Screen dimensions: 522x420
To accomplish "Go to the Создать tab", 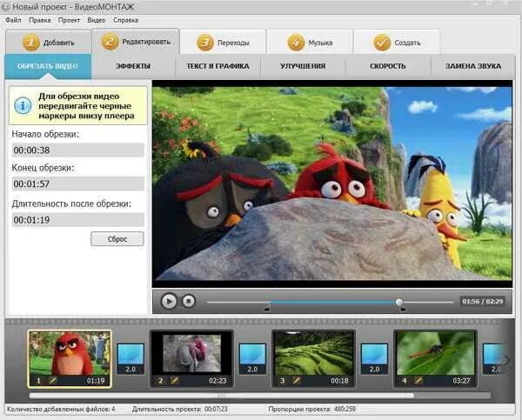I will 397,43.
